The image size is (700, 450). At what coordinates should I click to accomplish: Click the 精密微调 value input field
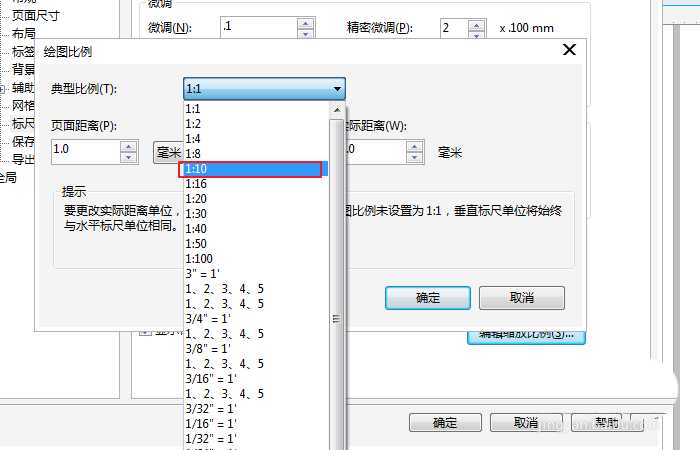click(457, 27)
